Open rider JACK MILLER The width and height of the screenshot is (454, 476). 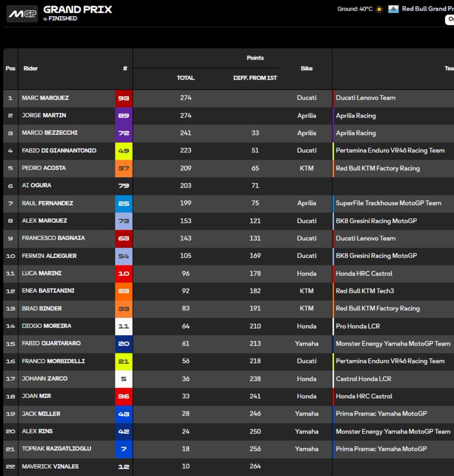41,414
